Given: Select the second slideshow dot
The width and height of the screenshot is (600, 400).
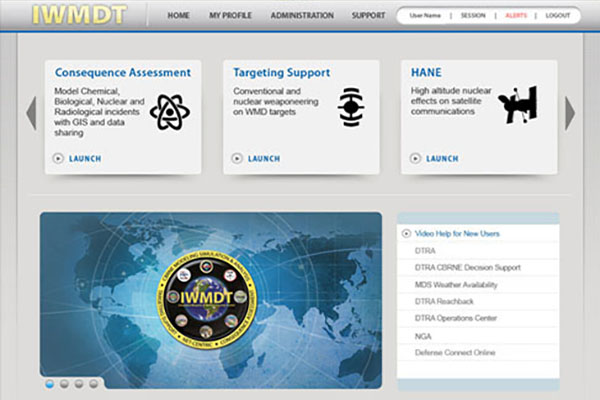Looking at the screenshot, I should [64, 383].
